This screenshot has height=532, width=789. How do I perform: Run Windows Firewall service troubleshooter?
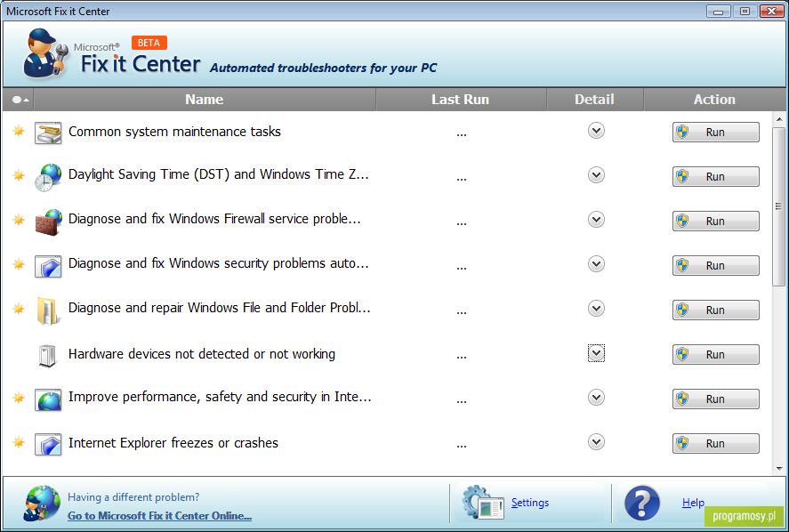[715, 221]
